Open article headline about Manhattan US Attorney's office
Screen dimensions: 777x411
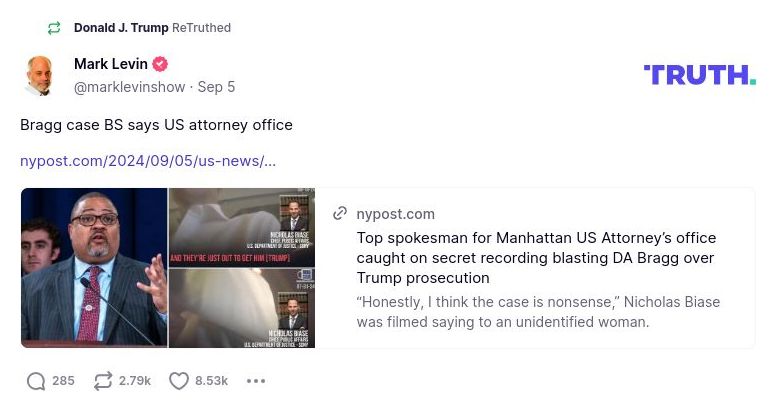click(536, 258)
